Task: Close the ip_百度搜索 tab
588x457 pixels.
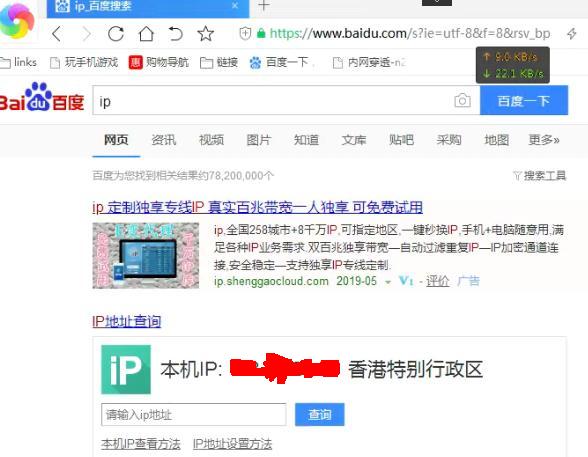Action: click(235, 6)
